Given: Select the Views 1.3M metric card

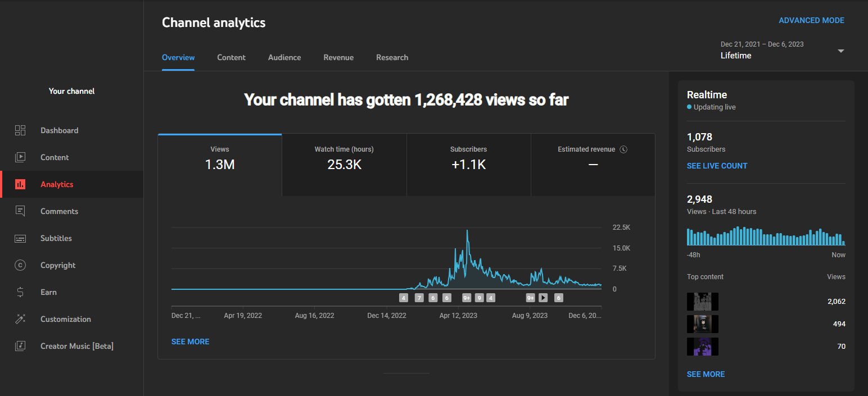Looking at the screenshot, I should pyautogui.click(x=220, y=165).
